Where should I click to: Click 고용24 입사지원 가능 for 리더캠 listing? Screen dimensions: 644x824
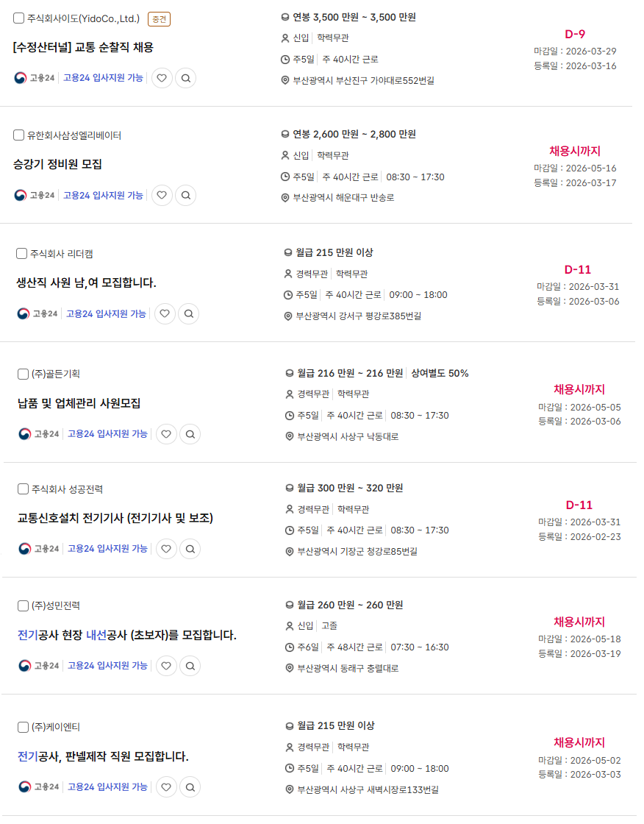click(x=106, y=314)
